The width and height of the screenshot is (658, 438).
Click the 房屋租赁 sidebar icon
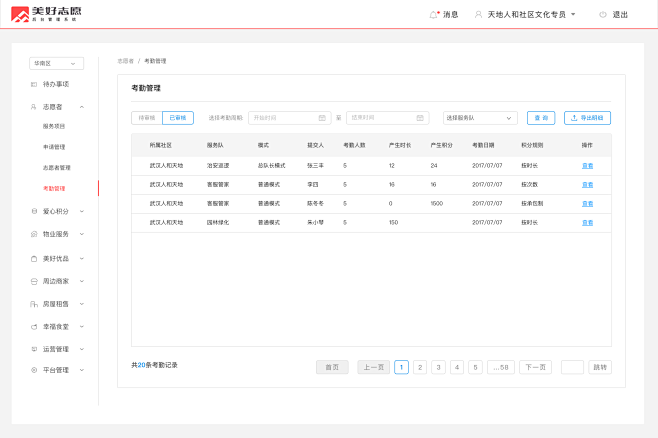pos(34,304)
